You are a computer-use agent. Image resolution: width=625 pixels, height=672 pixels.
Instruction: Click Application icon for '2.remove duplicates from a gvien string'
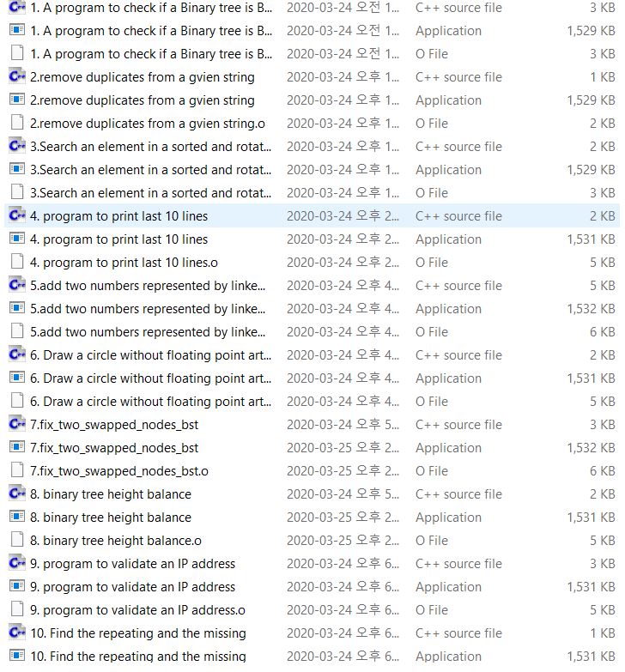coord(17,100)
